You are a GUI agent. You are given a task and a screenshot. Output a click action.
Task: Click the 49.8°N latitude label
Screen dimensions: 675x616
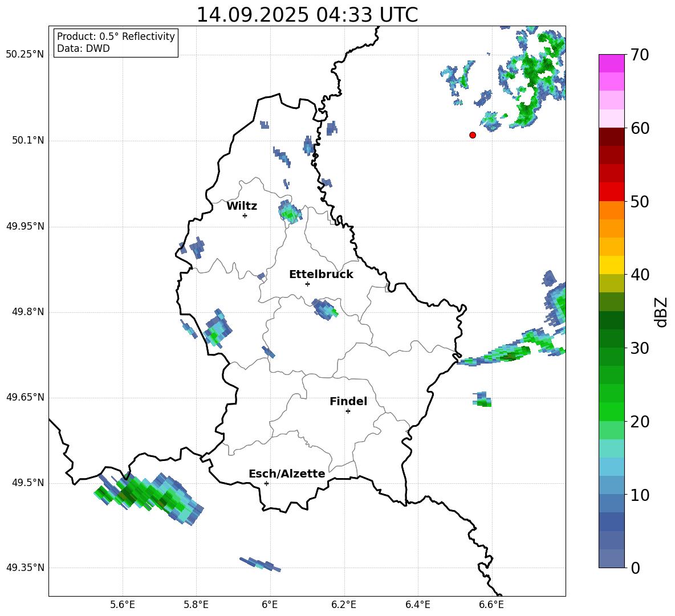[28, 312]
